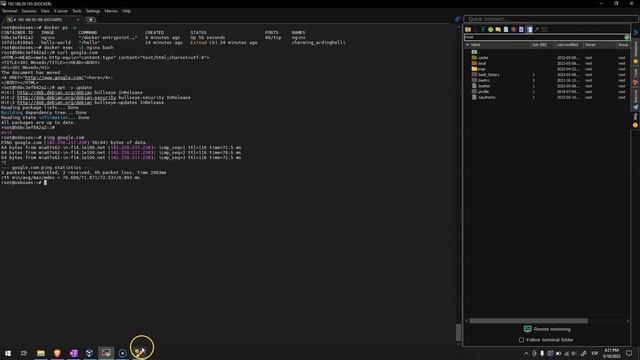
Task: Open the Terminal menu
Action: [x=9, y=11]
